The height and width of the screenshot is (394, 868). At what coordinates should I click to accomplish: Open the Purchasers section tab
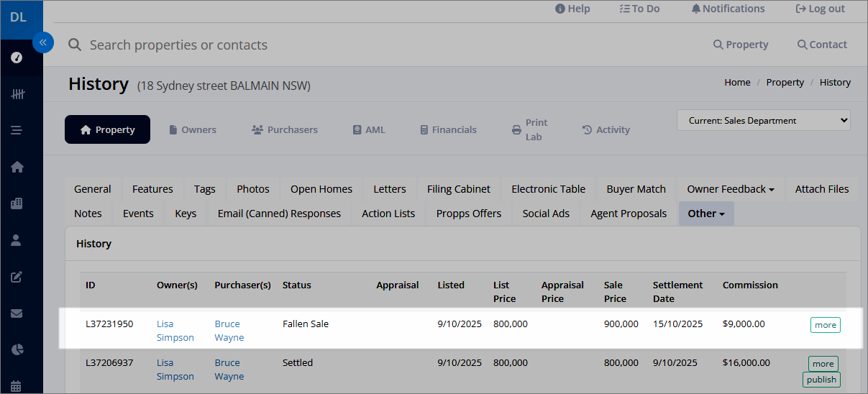pos(285,129)
